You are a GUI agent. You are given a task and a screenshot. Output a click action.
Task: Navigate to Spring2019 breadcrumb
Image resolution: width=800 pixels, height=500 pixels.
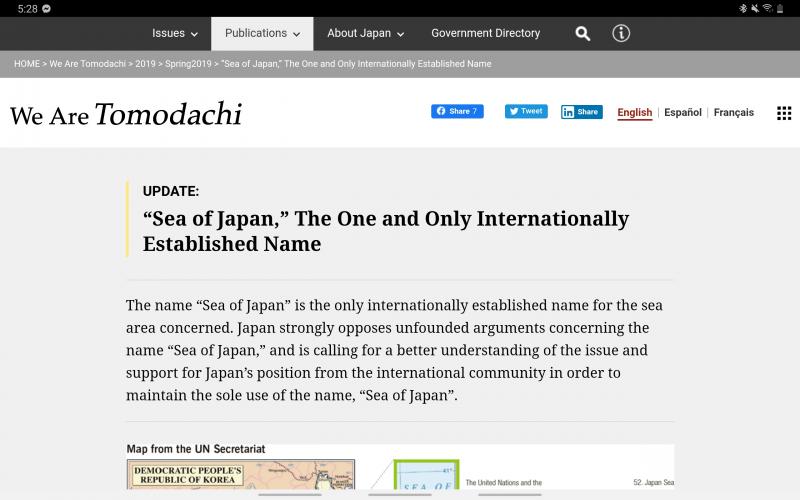tap(188, 64)
